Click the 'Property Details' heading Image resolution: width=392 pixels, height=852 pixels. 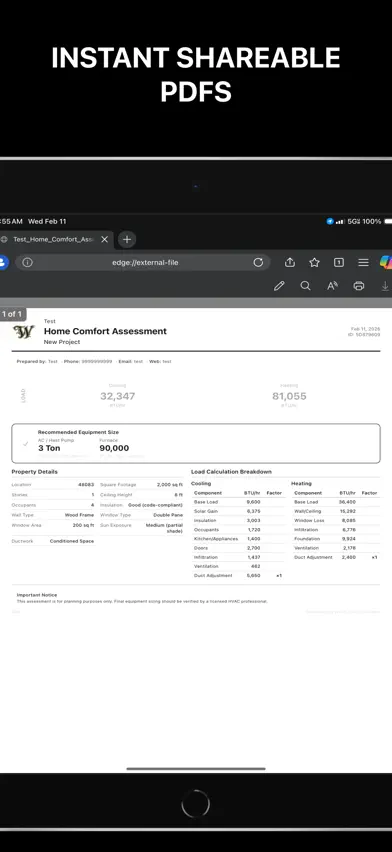pos(34,472)
